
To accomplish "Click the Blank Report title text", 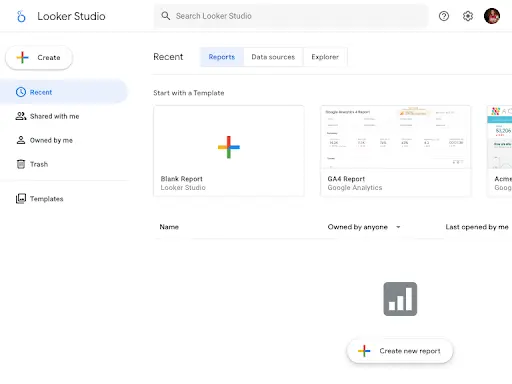I will [x=181, y=179].
